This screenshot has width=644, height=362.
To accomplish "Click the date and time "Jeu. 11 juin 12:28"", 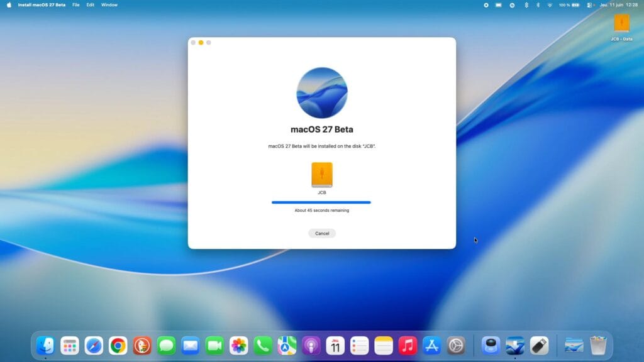I will coord(619,5).
